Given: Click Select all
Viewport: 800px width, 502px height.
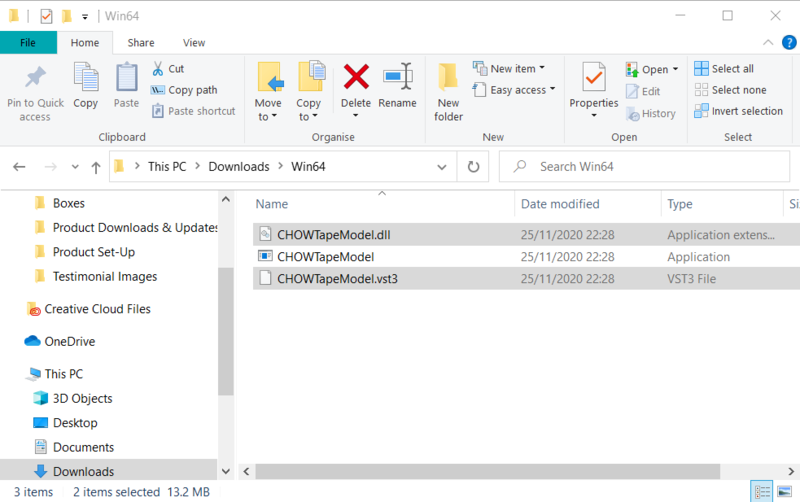Looking at the screenshot, I should pyautogui.click(x=724, y=69).
